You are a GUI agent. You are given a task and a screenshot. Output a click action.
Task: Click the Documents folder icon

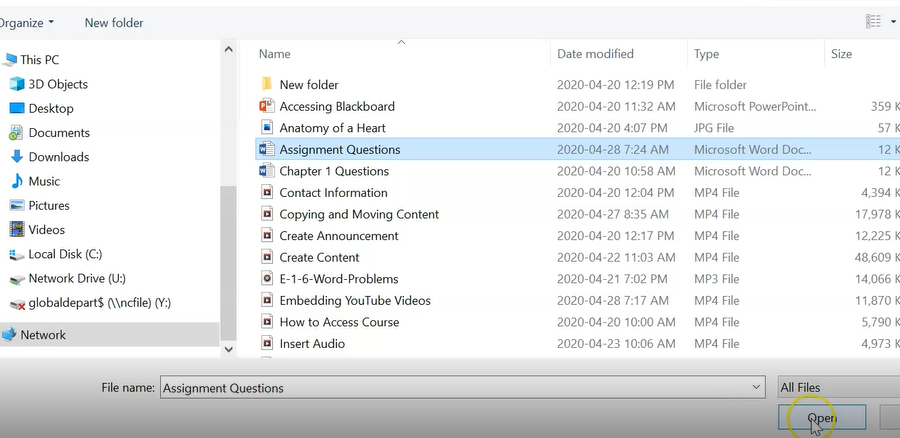tap(16, 133)
